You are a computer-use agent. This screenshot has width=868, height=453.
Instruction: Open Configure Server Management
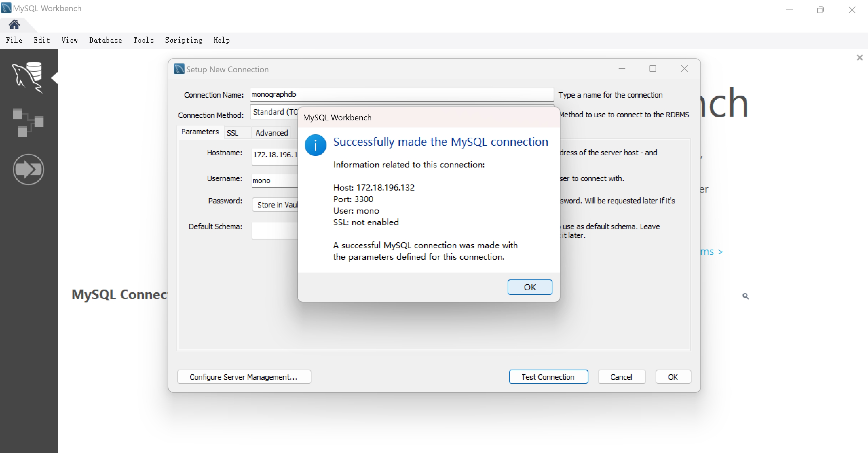tap(244, 377)
